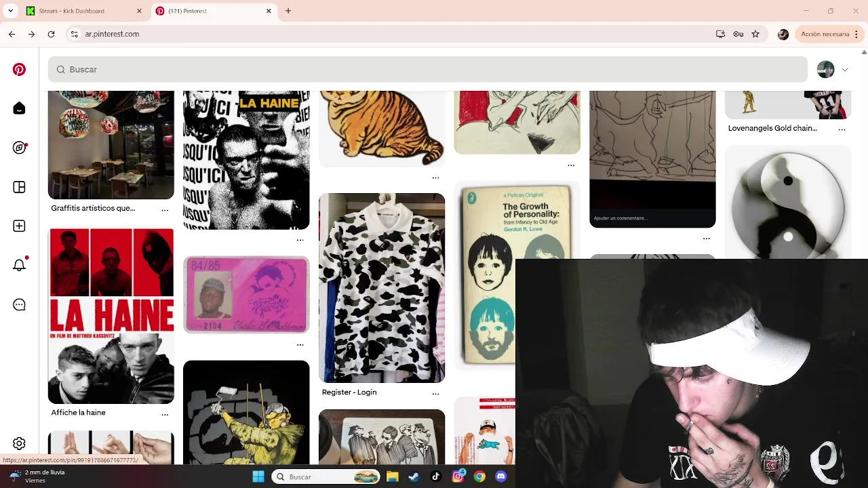Open options for Graffitis artísticos pin
868x488 pixels.
tap(165, 210)
